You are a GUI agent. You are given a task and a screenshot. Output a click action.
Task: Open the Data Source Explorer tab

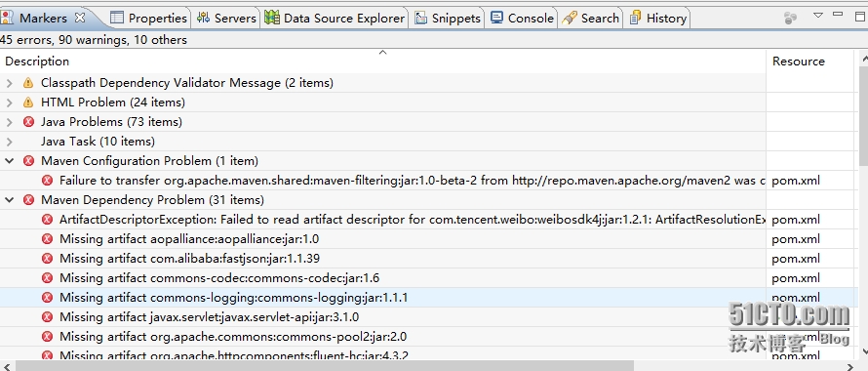pyautogui.click(x=335, y=18)
